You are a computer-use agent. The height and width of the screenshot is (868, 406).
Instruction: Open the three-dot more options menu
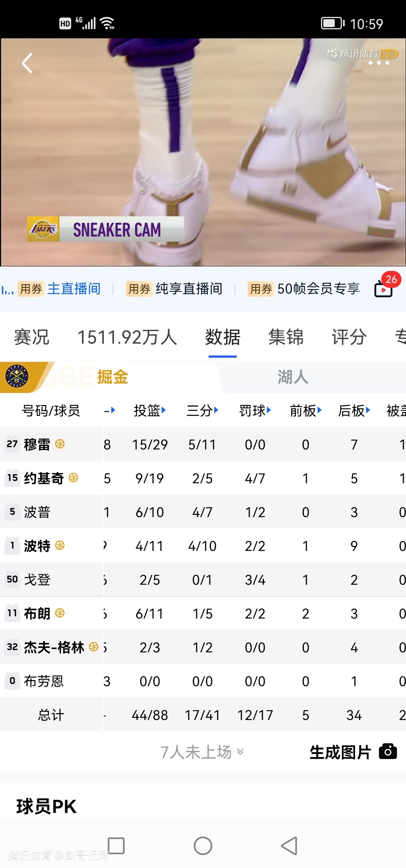379,63
